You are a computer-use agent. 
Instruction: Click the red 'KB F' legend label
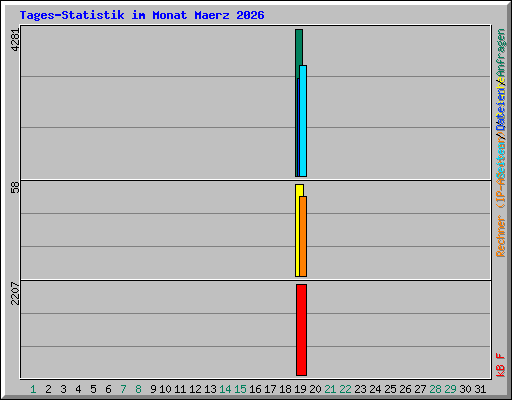[501, 365]
